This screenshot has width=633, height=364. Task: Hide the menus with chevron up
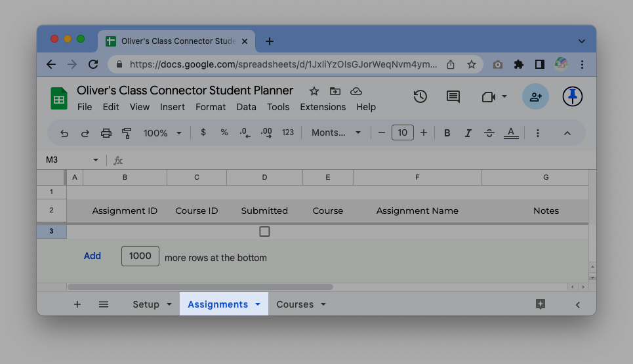click(567, 133)
